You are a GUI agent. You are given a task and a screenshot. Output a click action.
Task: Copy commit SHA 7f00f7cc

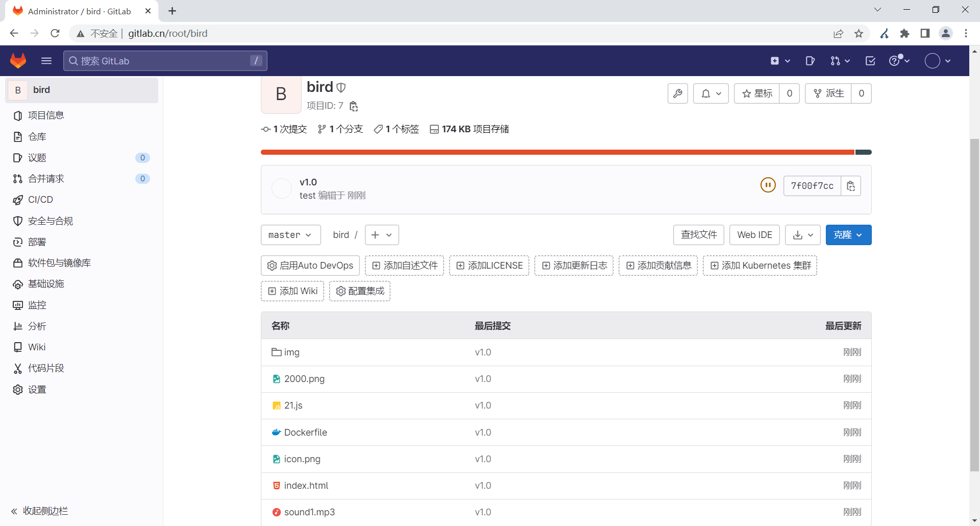coord(851,186)
